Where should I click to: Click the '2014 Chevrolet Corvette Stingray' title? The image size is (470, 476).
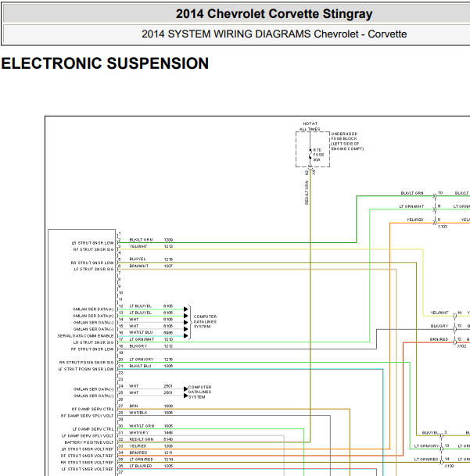[274, 14]
